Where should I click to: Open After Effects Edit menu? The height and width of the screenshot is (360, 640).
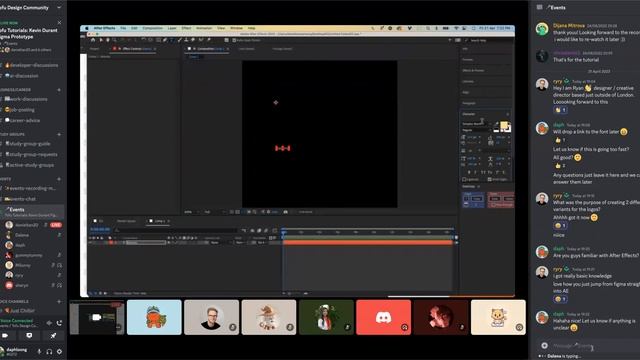[x=134, y=28]
